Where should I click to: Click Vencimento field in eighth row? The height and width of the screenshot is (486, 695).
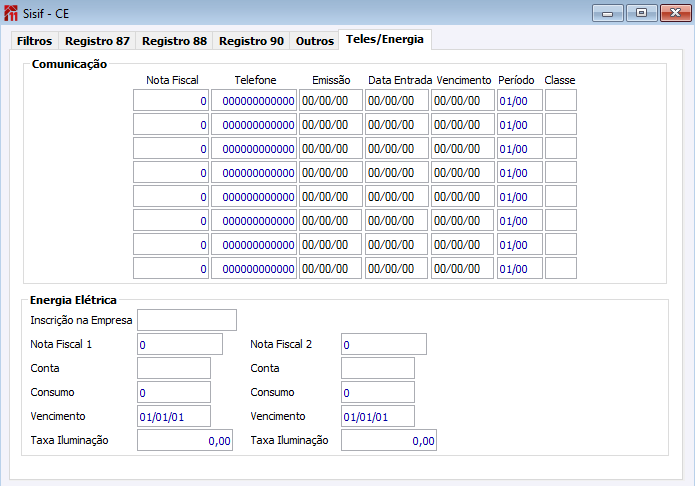click(x=463, y=268)
